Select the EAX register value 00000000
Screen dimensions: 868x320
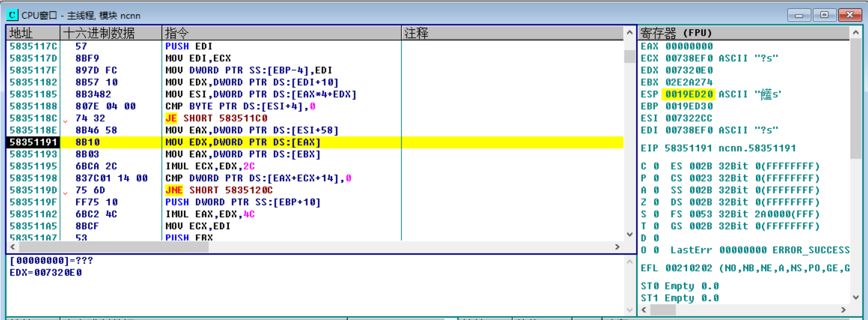(x=689, y=46)
